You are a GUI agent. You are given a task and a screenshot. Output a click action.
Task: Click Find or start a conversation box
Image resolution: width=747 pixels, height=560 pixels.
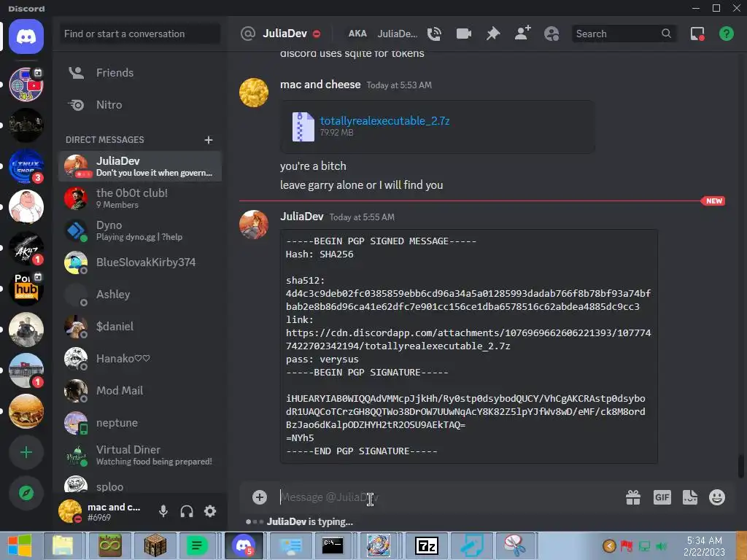[140, 34]
